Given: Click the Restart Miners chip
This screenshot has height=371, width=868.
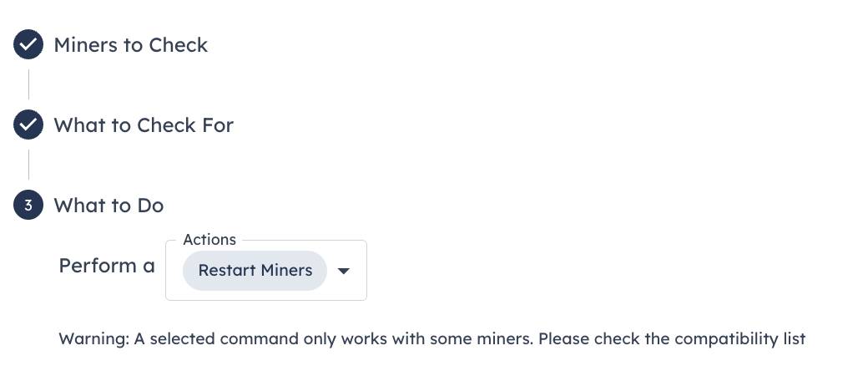Looking at the screenshot, I should pyautogui.click(x=255, y=271).
